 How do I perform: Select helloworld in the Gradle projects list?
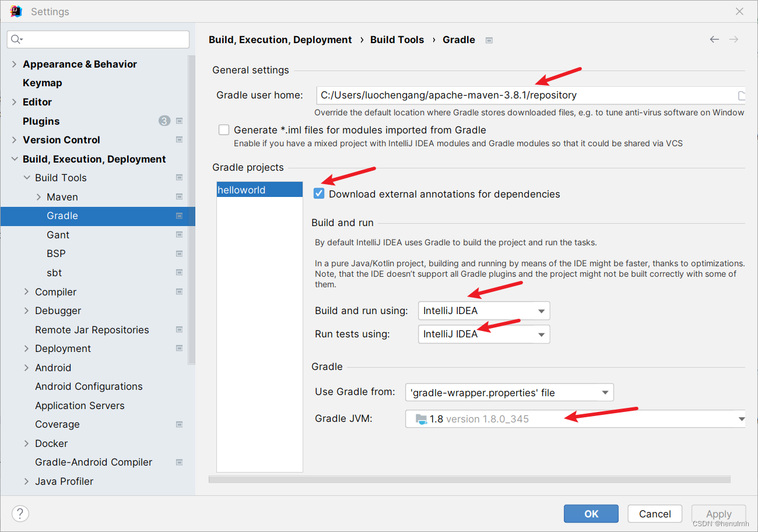pyautogui.click(x=259, y=189)
